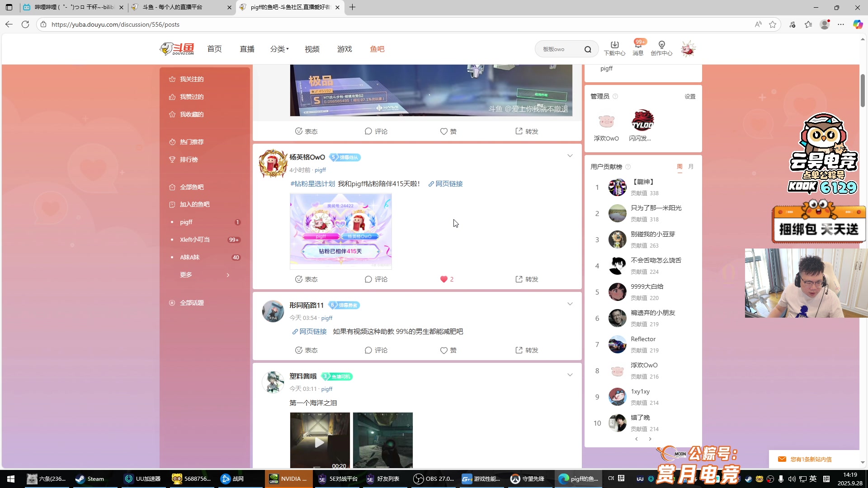Play the video in 塑料酱哦's post
Viewport: 868px width, 488px height.
[x=320, y=442]
